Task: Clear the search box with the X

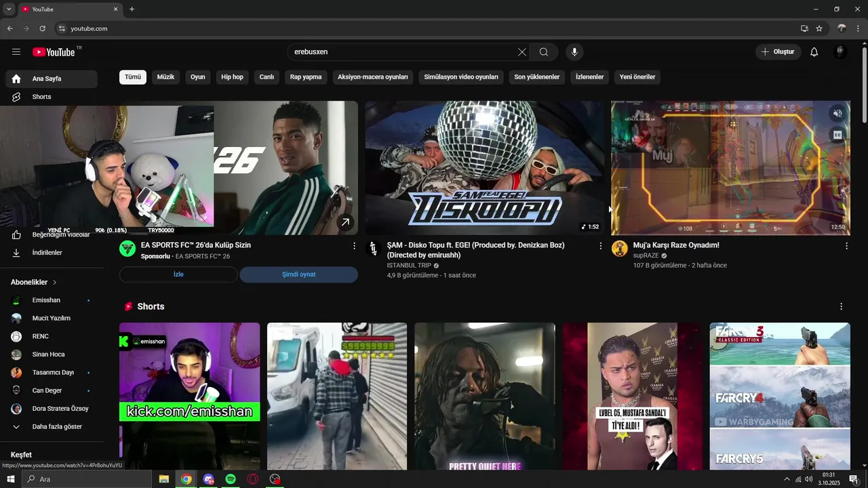Action: pos(521,52)
